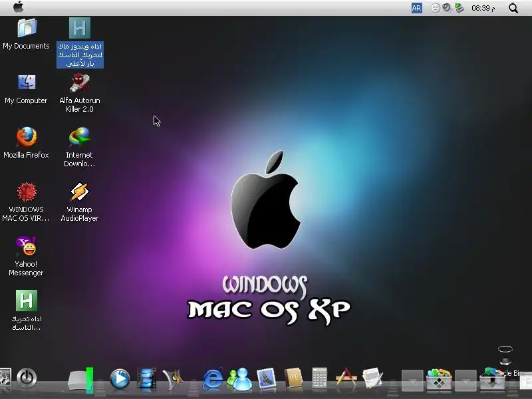Click the gear icon at dock's left edge

5,377
